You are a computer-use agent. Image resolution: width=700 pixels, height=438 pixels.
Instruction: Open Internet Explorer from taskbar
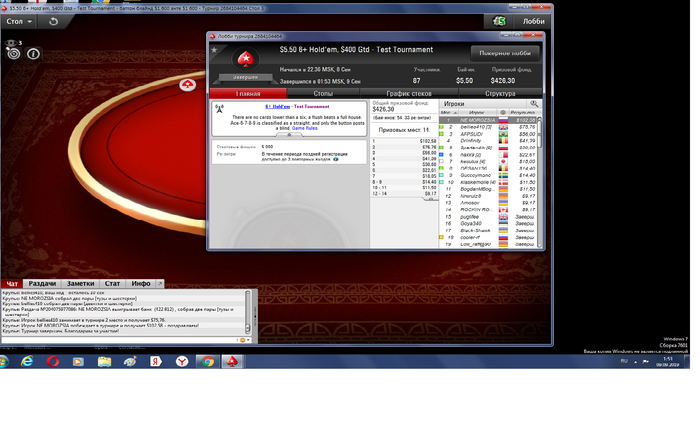click(27, 361)
